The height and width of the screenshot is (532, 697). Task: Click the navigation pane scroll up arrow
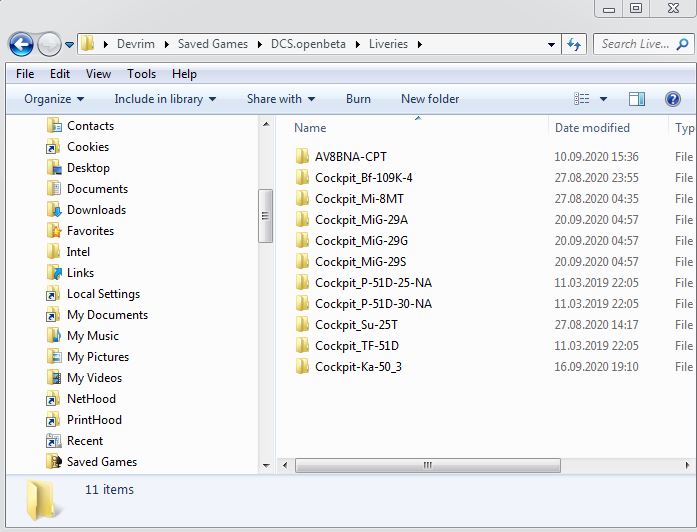tap(266, 124)
